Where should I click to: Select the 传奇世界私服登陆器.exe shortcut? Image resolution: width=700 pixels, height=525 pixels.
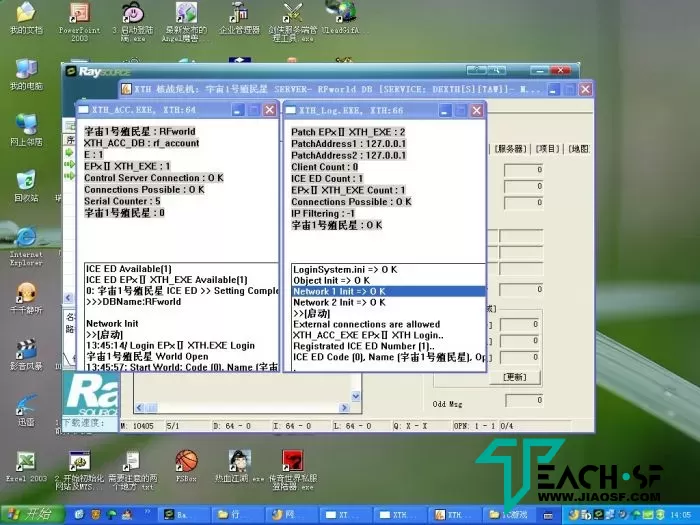[x=292, y=470]
